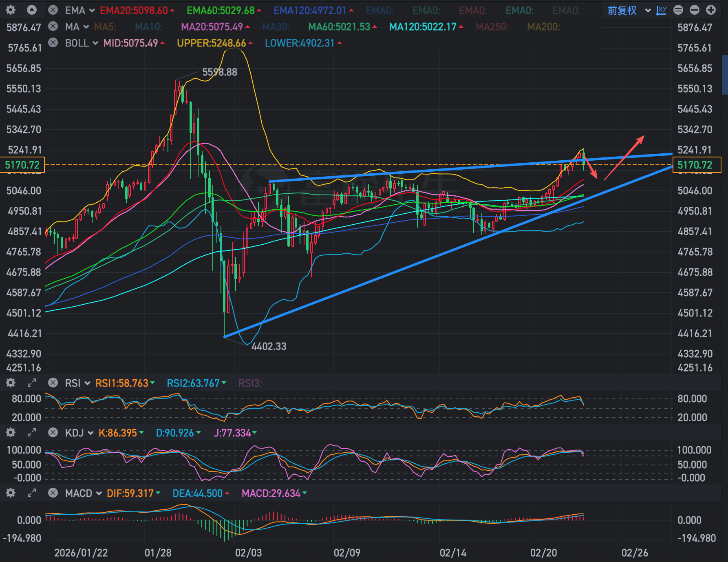The image size is (728, 562).
Task: Click the vertical scrollbar at right edge
Action: pyautogui.click(x=725, y=74)
